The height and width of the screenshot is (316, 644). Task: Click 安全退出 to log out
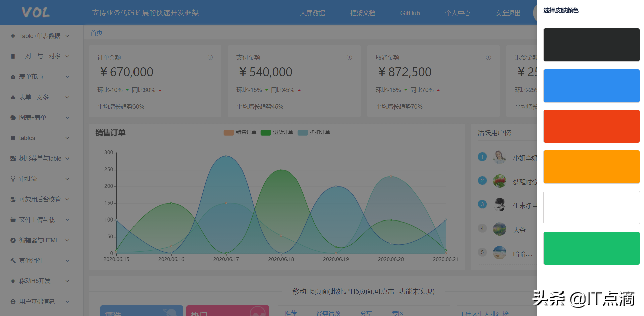pos(508,13)
